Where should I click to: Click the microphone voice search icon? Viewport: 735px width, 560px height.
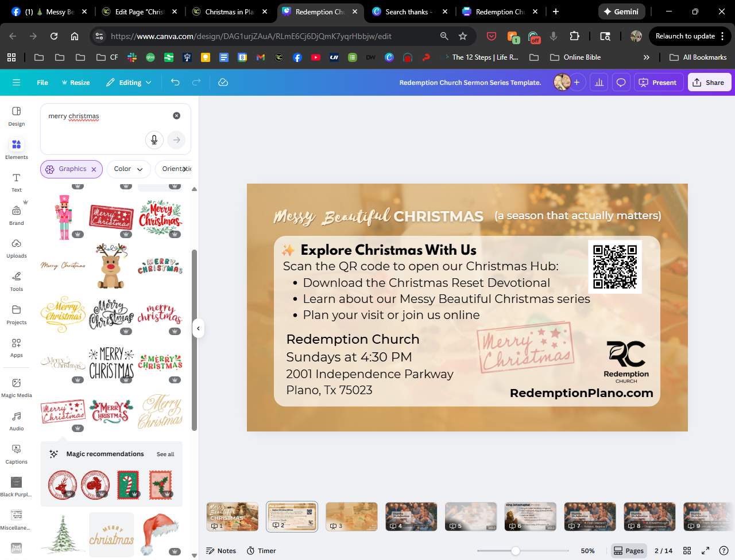[154, 139]
